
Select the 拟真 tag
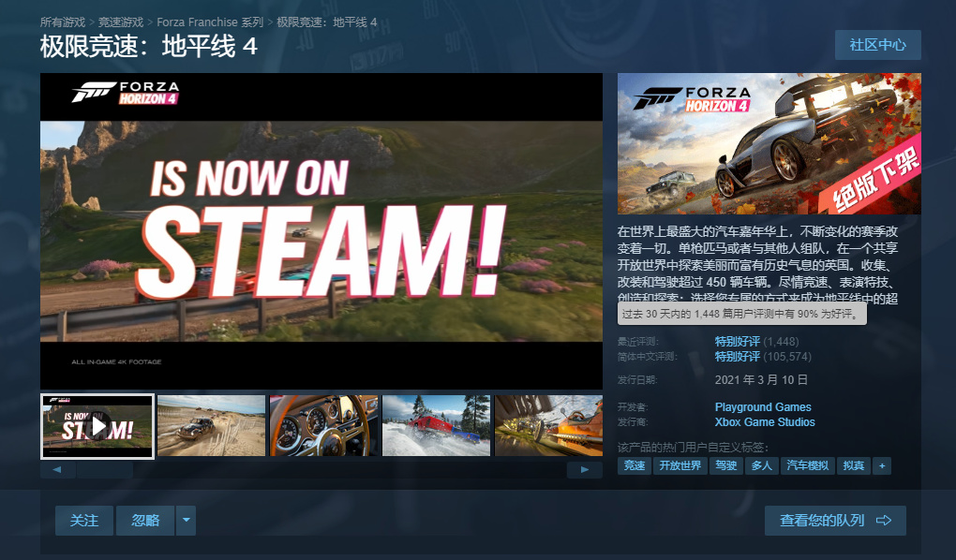[x=854, y=466]
